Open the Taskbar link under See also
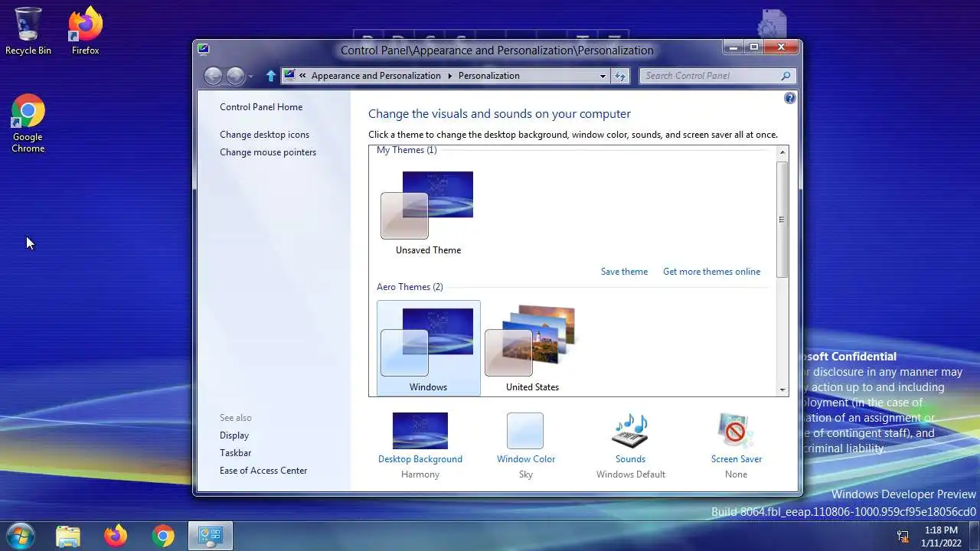Image resolution: width=980 pixels, height=551 pixels. point(236,453)
